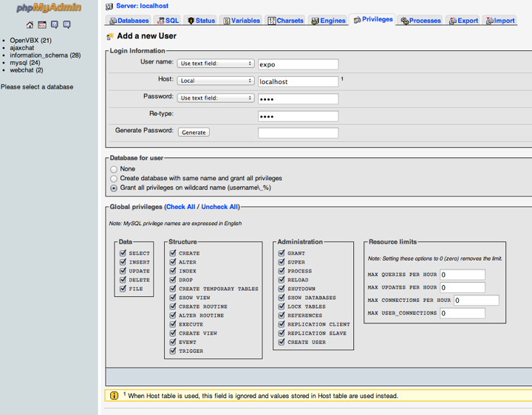Screen dimensions: 532x415
Task: Select the None database radio button
Action: tap(114, 169)
